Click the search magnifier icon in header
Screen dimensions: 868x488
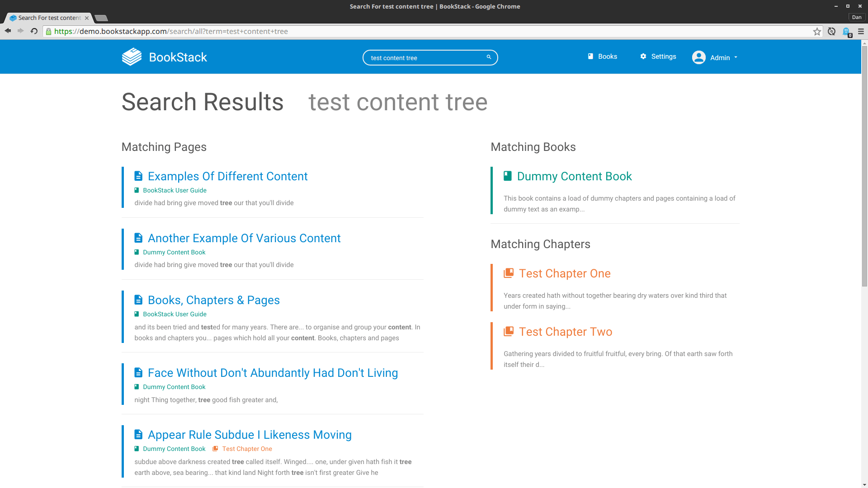point(489,57)
